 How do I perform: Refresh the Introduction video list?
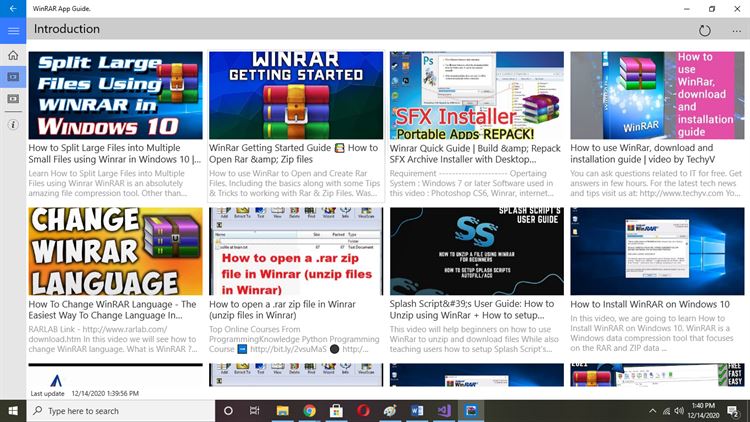[705, 31]
